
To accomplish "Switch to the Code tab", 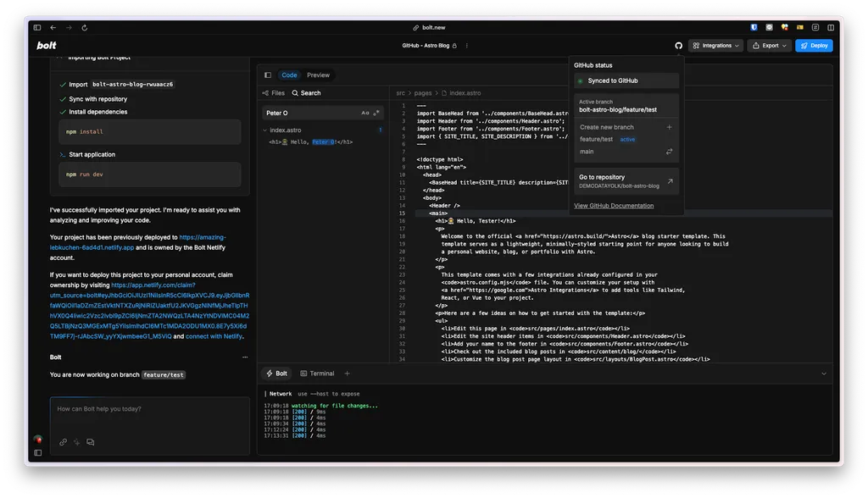I will 289,75.
